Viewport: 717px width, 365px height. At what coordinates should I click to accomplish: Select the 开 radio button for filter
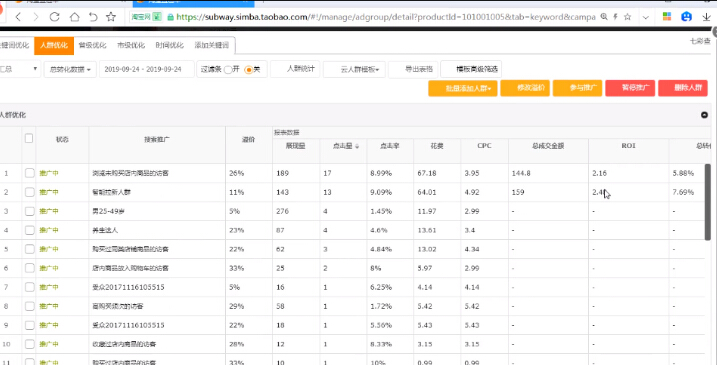228,70
